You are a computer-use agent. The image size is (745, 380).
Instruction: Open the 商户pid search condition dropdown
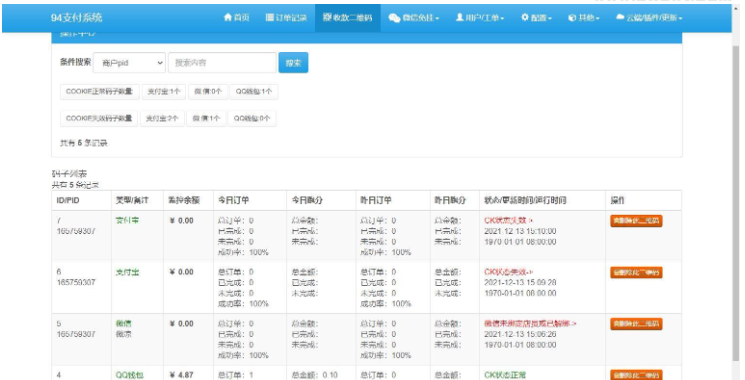(x=129, y=63)
